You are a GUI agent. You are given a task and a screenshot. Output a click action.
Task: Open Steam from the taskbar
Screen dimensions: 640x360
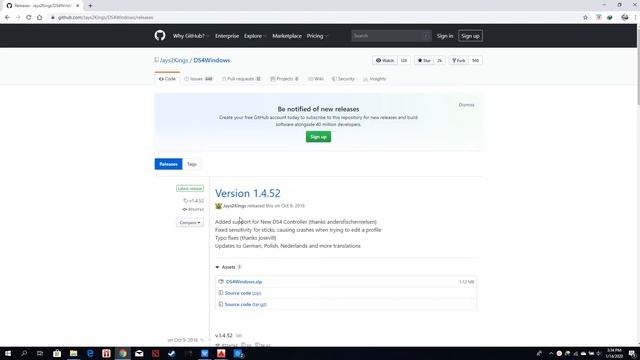(x=172, y=353)
